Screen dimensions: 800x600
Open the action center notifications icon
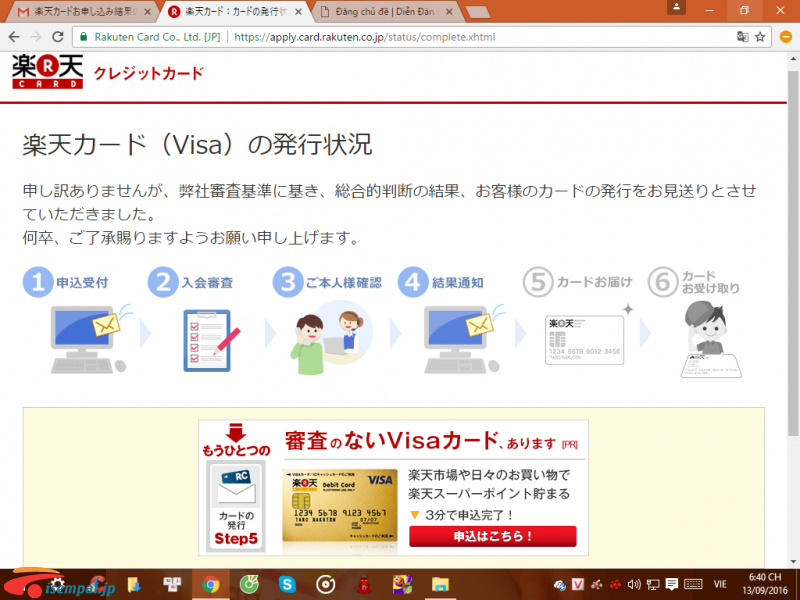(x=672, y=585)
